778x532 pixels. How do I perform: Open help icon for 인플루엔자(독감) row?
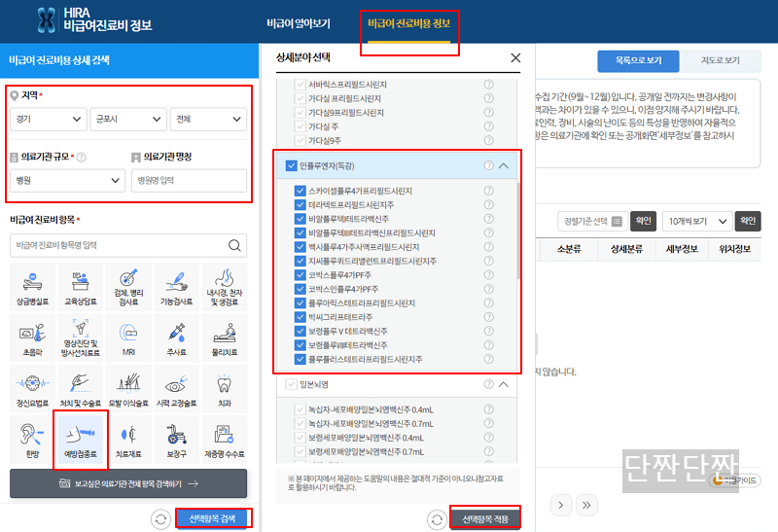(x=489, y=165)
